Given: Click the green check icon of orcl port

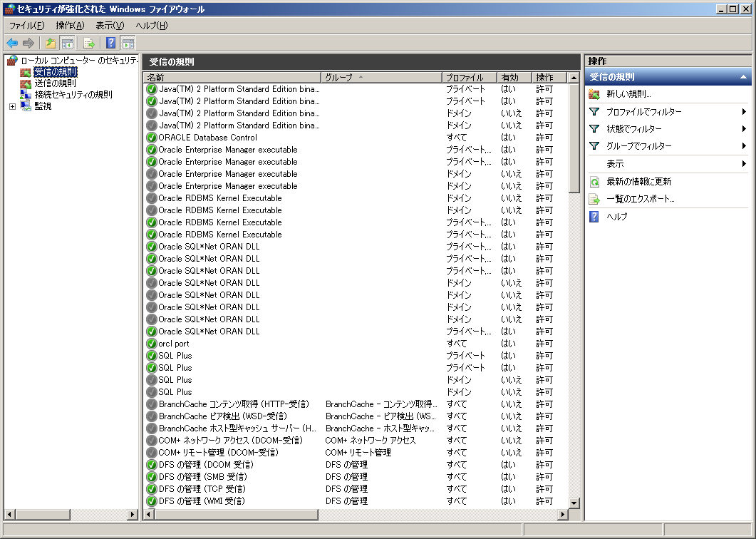Looking at the screenshot, I should [x=152, y=344].
